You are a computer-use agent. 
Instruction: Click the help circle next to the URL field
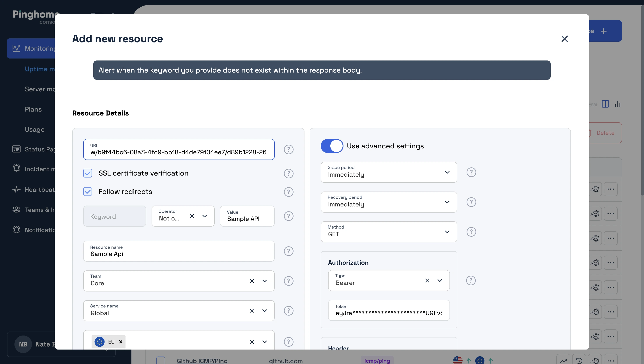[288, 149]
